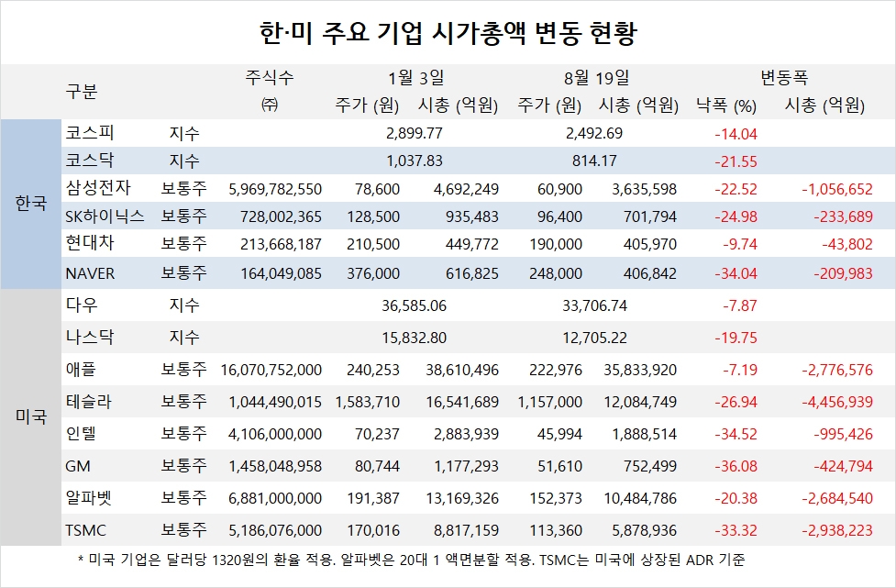
Task: Click GM price 51,610
Action: click(560, 466)
